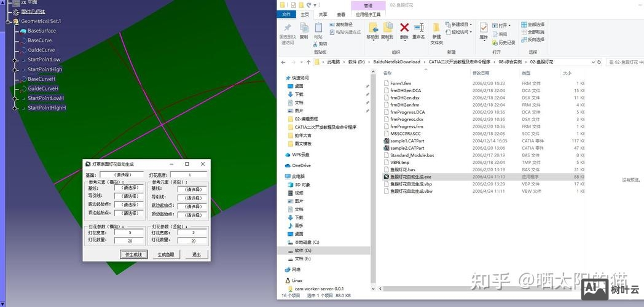Click the GuideCurveH curve icon
This screenshot has height=307, width=644.
[23, 88]
